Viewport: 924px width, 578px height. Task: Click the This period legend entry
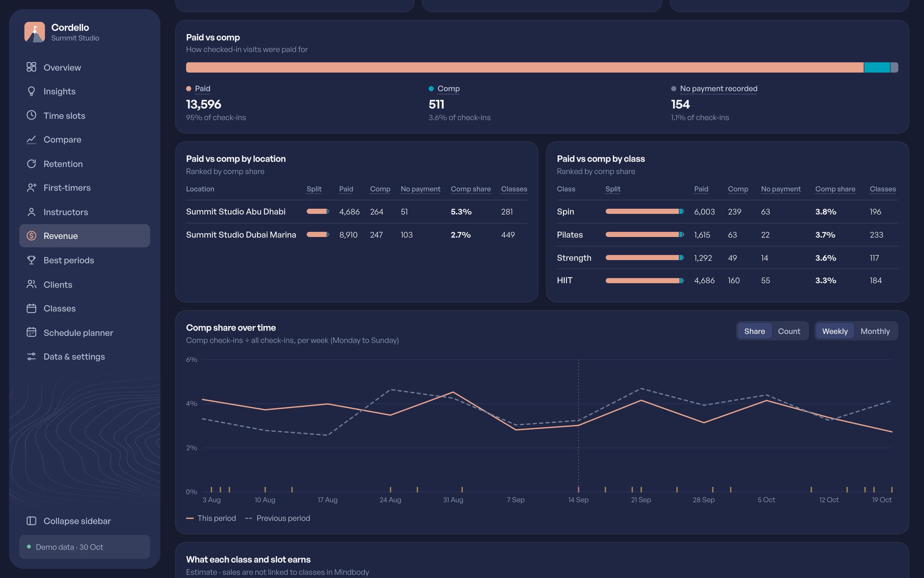tap(211, 518)
